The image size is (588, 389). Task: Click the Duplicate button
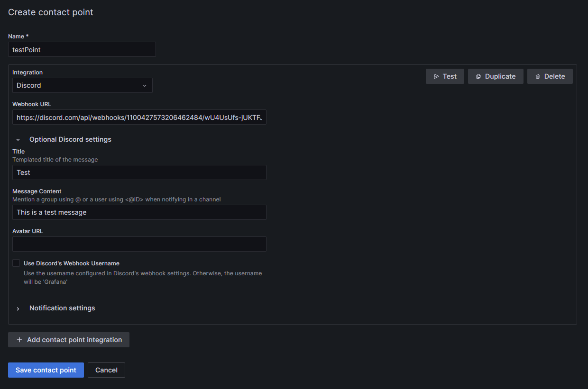496,76
